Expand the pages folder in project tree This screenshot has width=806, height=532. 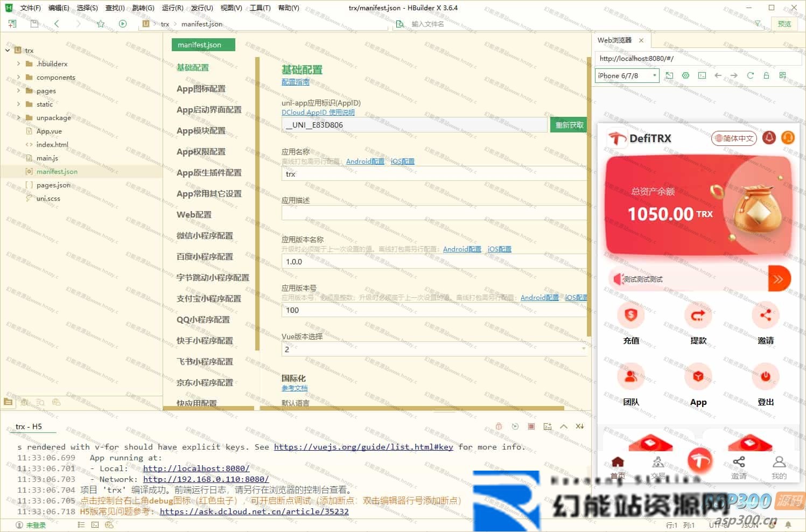18,91
